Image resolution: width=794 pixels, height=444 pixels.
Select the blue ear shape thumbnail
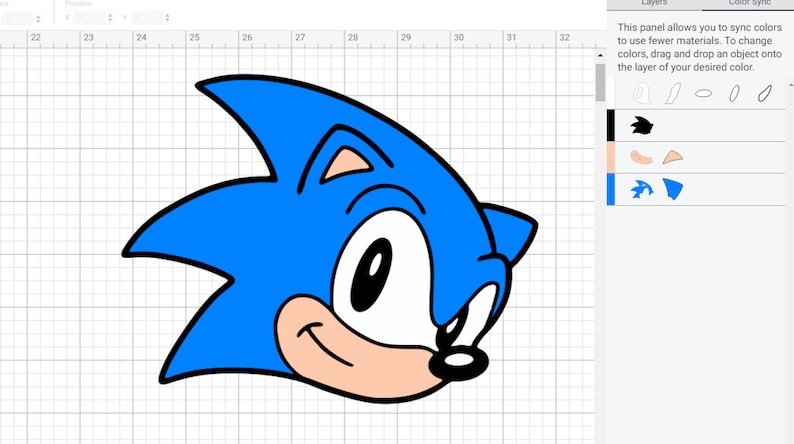pos(673,189)
